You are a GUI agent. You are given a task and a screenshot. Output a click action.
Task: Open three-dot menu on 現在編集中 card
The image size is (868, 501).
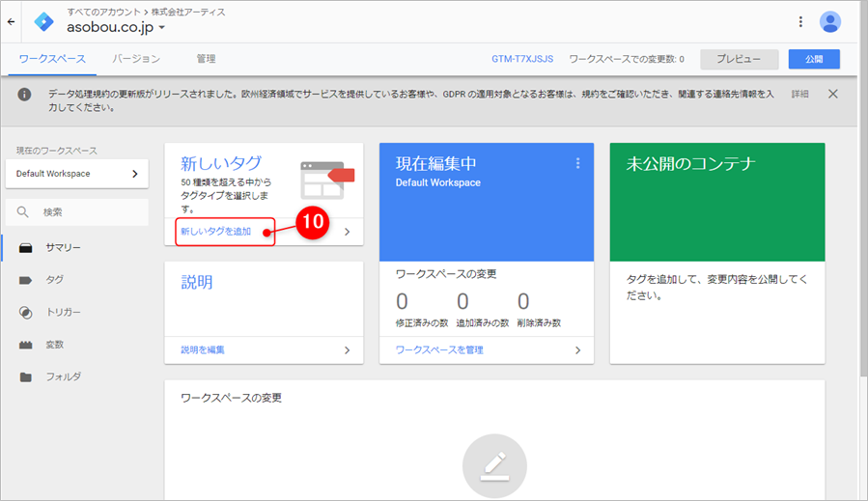pyautogui.click(x=577, y=163)
